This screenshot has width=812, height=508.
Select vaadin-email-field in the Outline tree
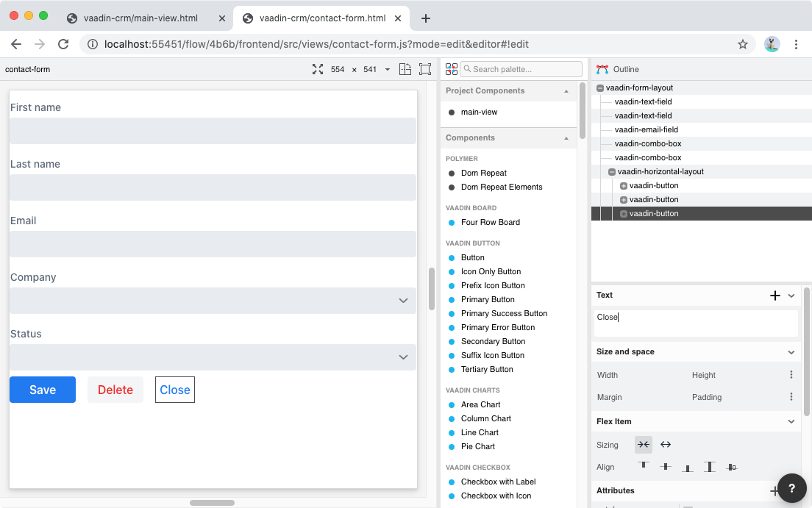click(646, 130)
